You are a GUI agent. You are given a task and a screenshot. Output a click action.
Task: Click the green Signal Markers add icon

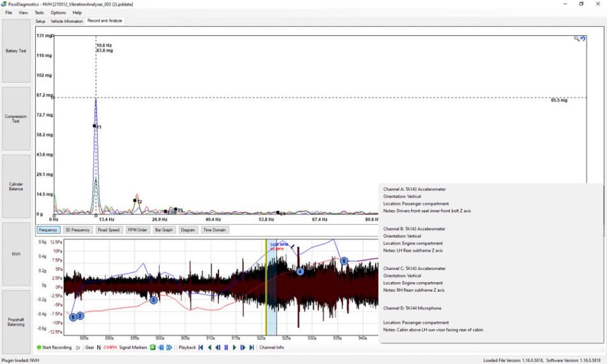pyautogui.click(x=153, y=347)
